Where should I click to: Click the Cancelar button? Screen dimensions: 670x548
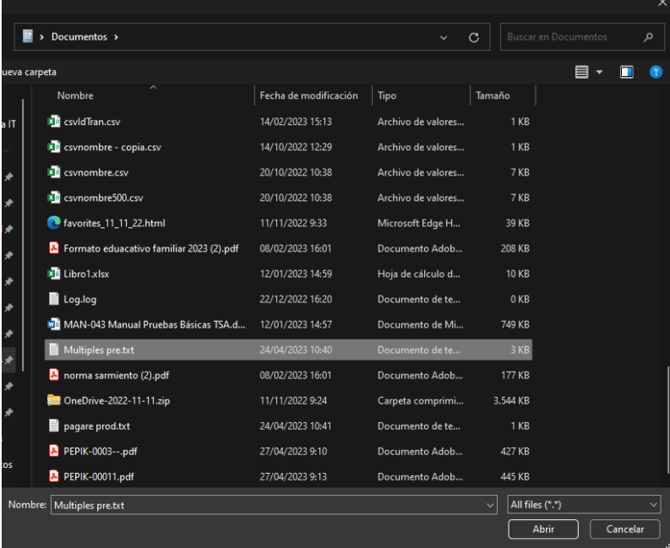pos(625,529)
